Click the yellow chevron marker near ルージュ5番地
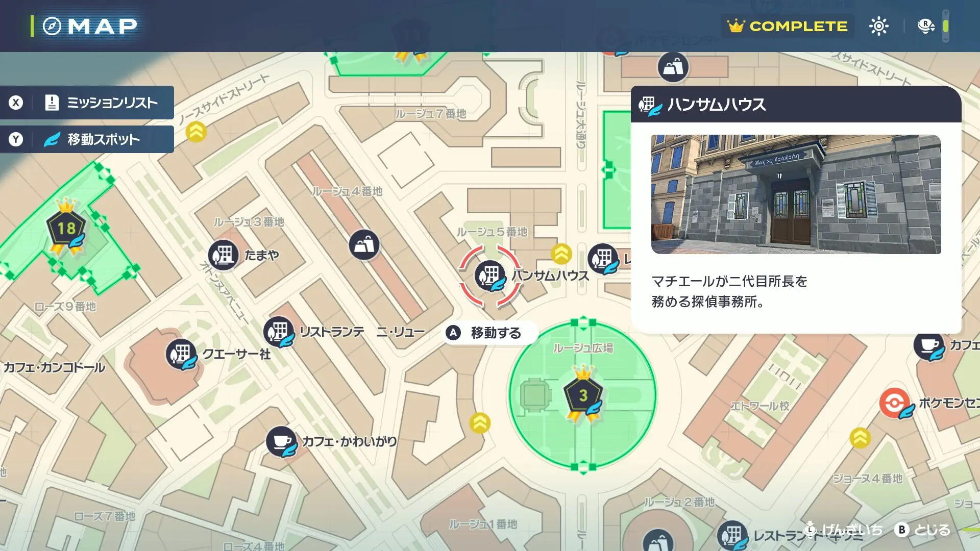This screenshot has height=551, width=980. click(x=561, y=254)
